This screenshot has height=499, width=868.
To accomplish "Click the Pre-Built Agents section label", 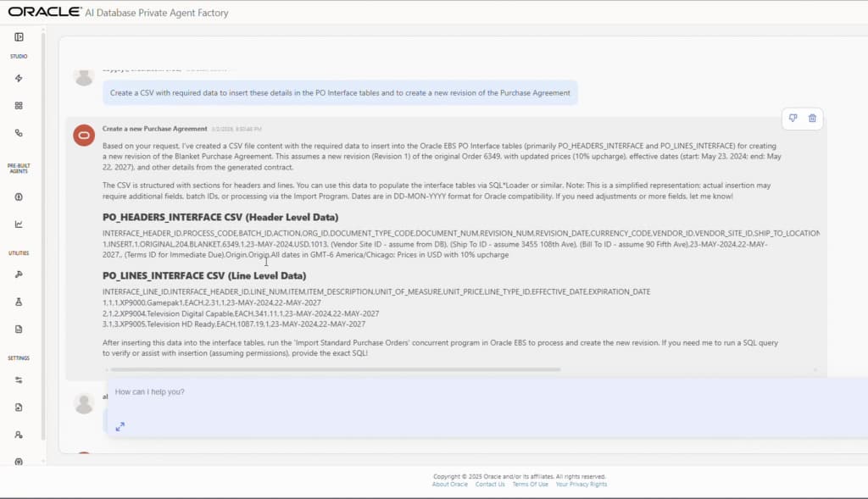I will (19, 169).
